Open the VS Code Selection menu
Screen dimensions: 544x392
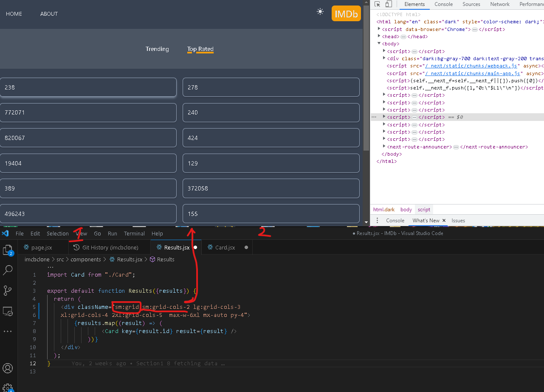[x=57, y=233]
